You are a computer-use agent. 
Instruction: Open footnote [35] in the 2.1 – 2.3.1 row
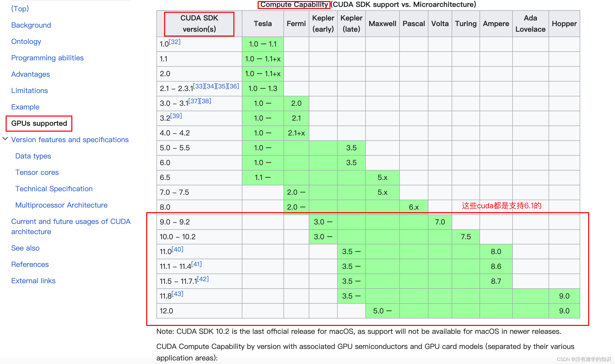tap(222, 86)
